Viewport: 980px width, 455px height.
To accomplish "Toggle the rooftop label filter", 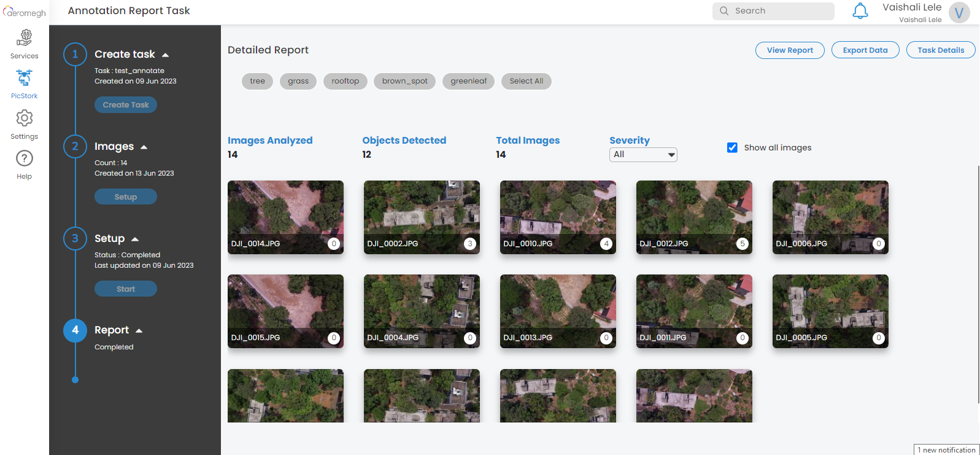I will (345, 81).
